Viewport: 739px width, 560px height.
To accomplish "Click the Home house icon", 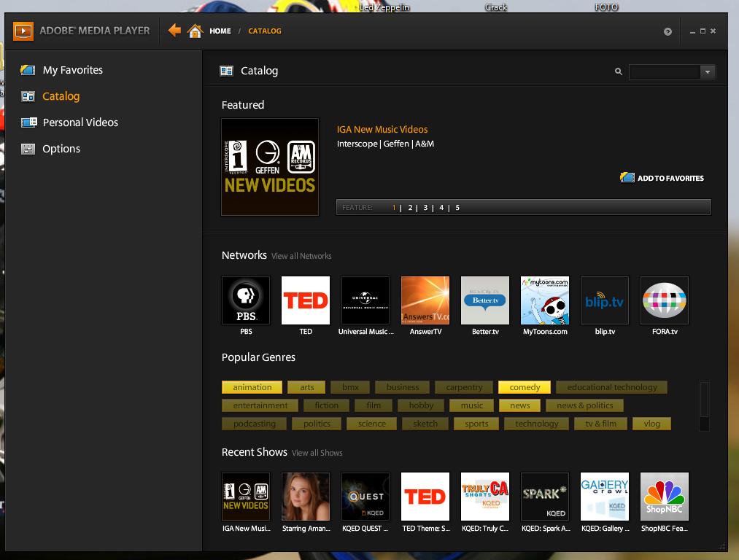I will (x=195, y=31).
